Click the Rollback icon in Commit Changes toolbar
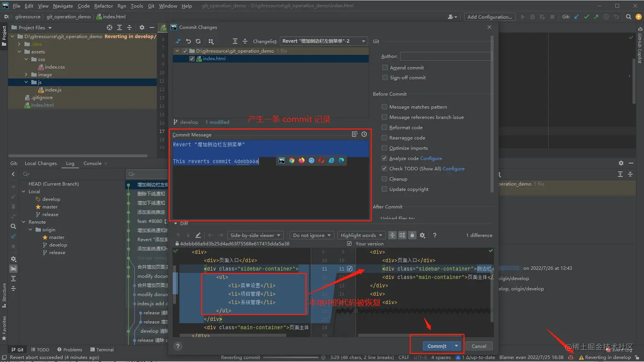This screenshot has height=362, width=644. [x=188, y=41]
